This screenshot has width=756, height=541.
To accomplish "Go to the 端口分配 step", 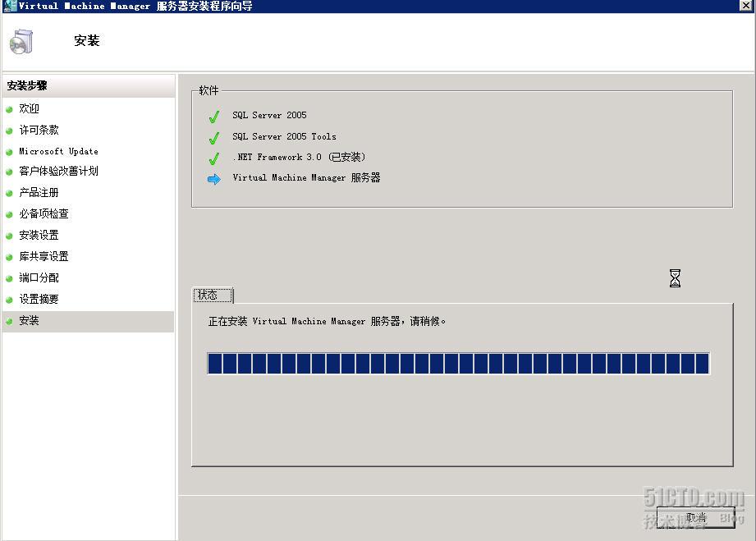I will 39,277.
